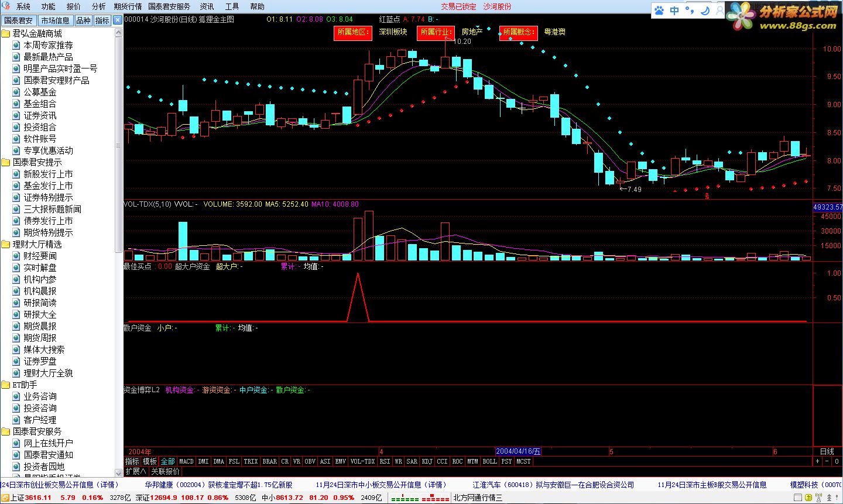Screen dimensions: 843x504
Task: Open icon beside 新股发行上市
Action: pyautogui.click(x=16, y=174)
